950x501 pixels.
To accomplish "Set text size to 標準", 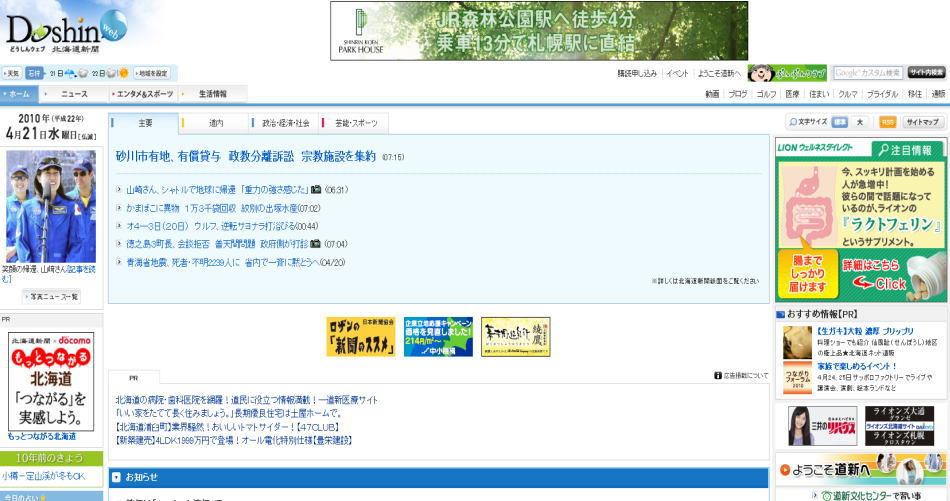I will [839, 122].
